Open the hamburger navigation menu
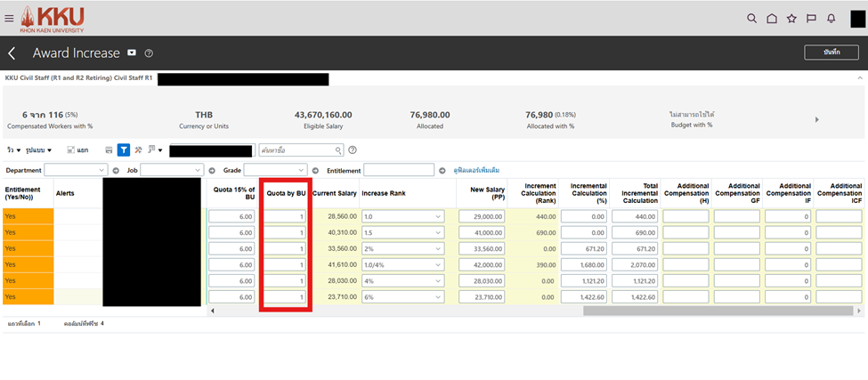The image size is (868, 380). pyautogui.click(x=7, y=19)
